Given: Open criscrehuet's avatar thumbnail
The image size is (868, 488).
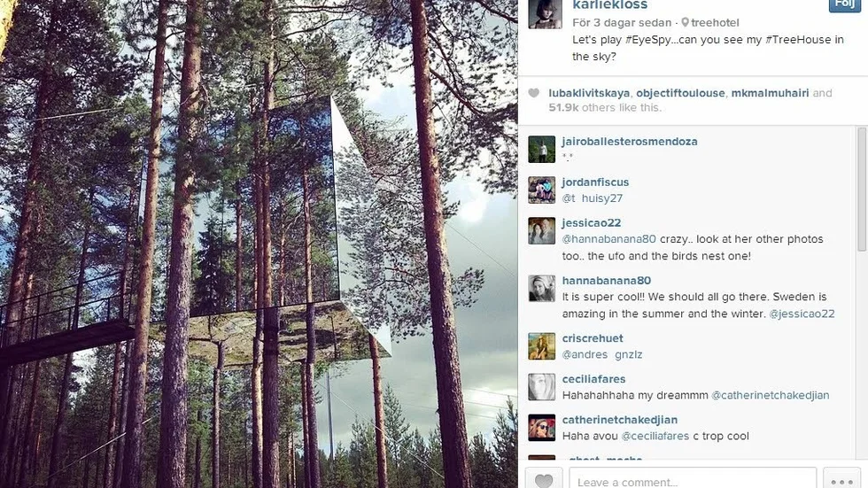Looking at the screenshot, I should coord(541,345).
